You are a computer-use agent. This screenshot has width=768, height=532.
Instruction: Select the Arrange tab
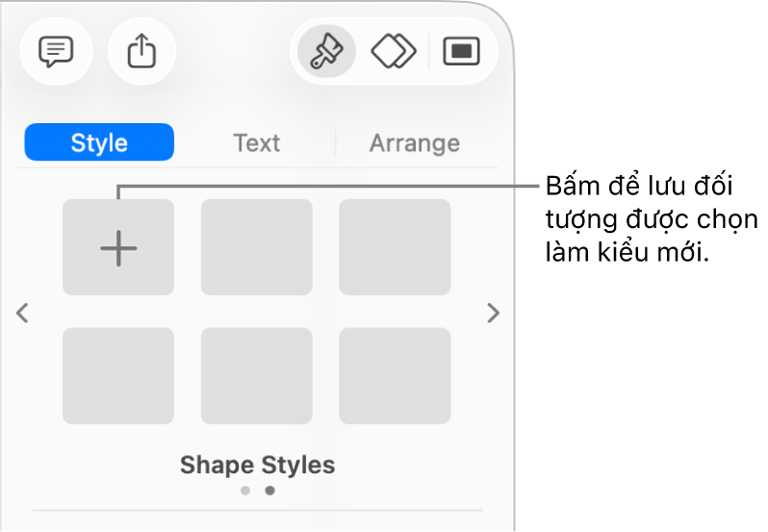[x=414, y=142]
